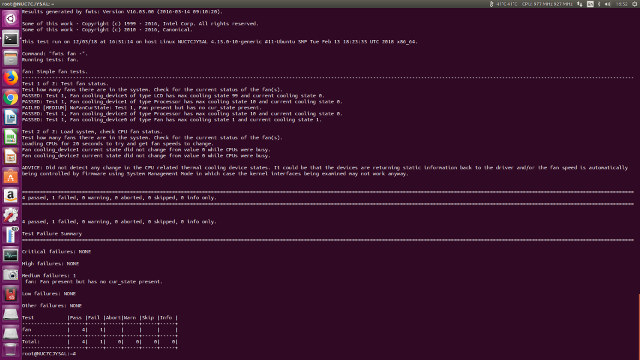Image resolution: width=640 pixels, height=360 pixels.
Task: Open the session power gear menu
Action: (x=635, y=4)
